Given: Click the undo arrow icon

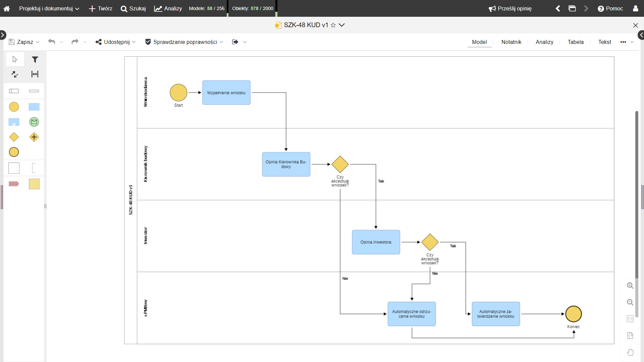Looking at the screenshot, I should [x=51, y=42].
